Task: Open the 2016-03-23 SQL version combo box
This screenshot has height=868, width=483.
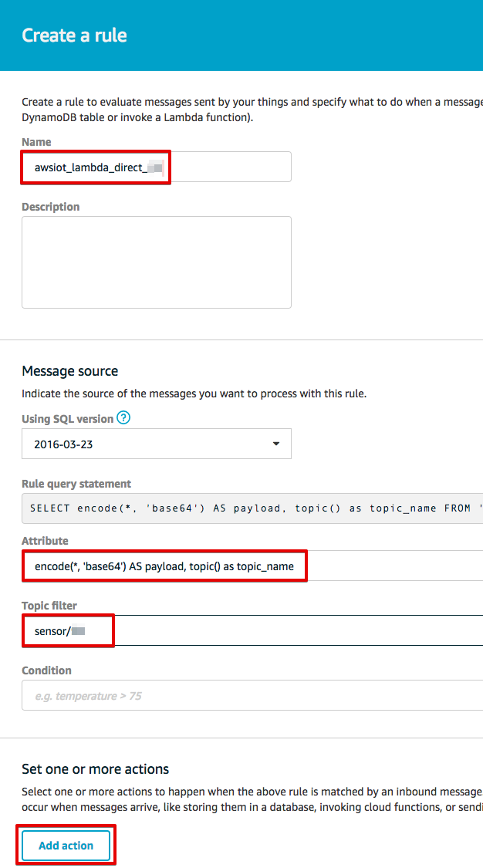Action: [157, 444]
